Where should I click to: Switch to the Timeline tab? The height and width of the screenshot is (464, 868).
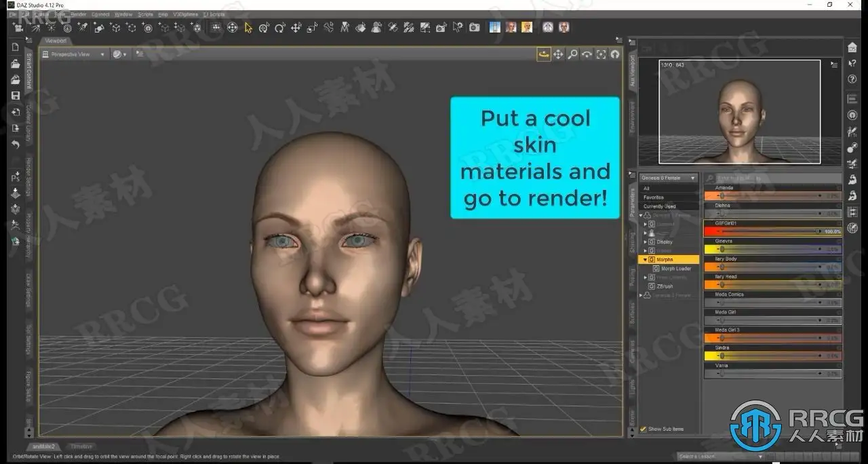[x=81, y=446]
